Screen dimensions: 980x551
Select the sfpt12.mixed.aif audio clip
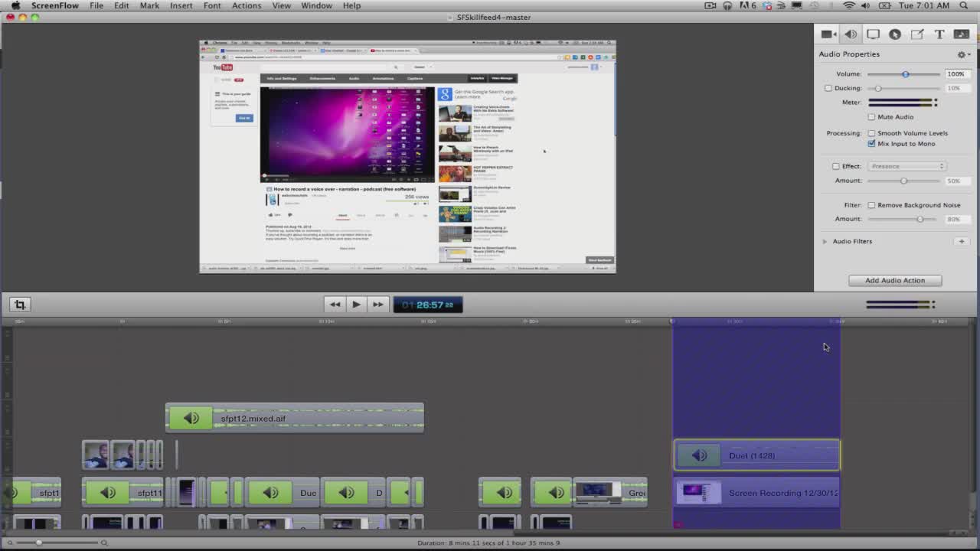[x=294, y=418]
